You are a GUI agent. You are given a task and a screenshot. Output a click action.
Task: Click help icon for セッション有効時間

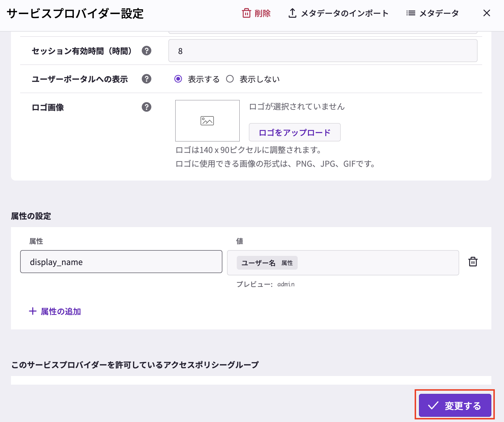(x=147, y=51)
